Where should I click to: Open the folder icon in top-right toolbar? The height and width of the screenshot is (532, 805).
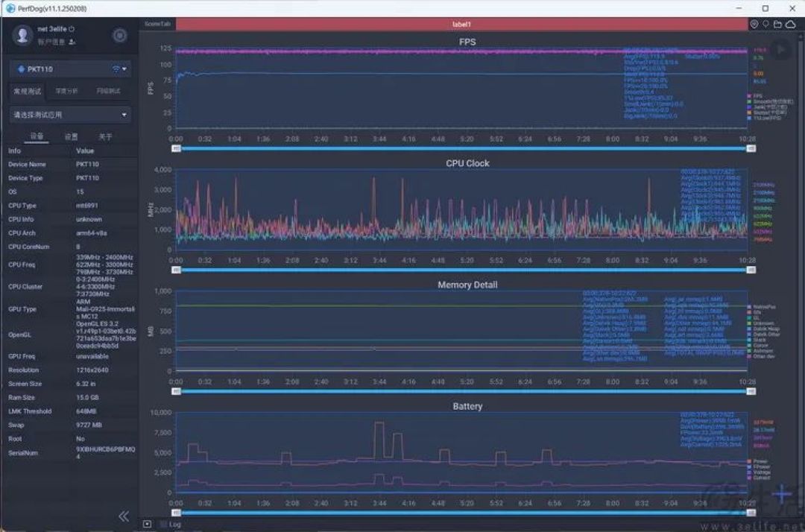[777, 24]
